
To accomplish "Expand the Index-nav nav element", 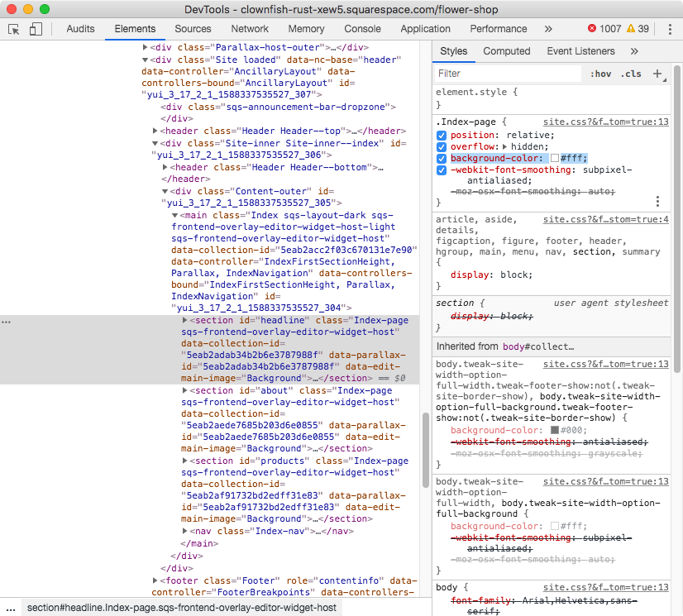I will click(x=184, y=531).
